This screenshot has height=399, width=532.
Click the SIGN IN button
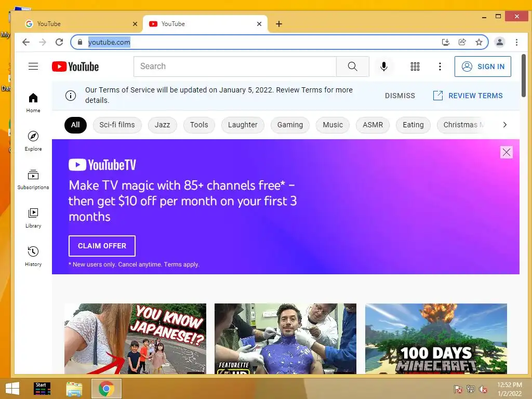point(483,66)
